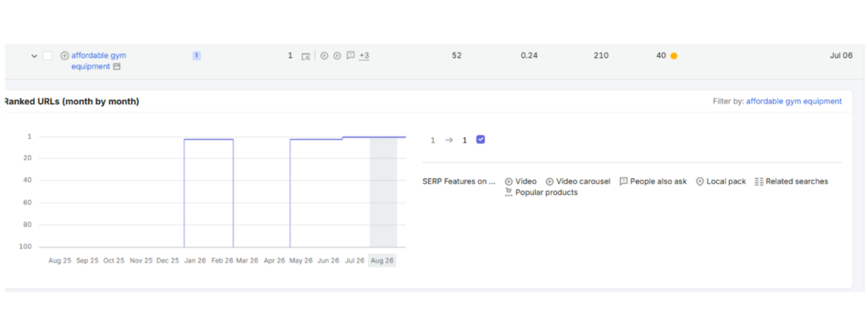Click the Popular products label text

[547, 192]
